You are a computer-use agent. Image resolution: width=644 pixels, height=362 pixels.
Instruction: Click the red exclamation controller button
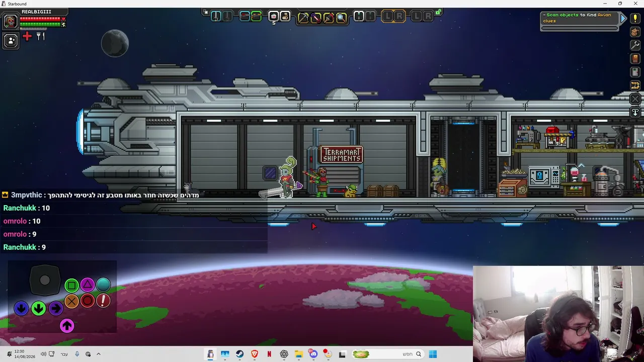[x=103, y=301]
